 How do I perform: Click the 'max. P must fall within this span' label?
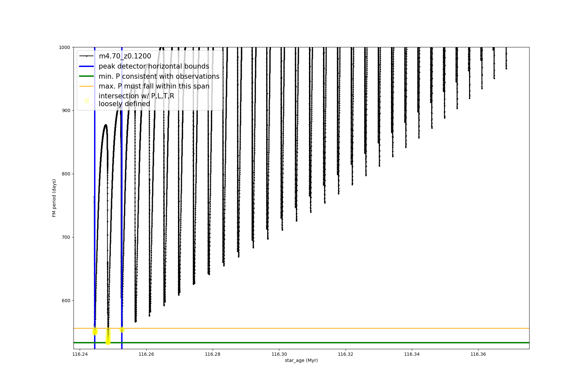point(154,86)
